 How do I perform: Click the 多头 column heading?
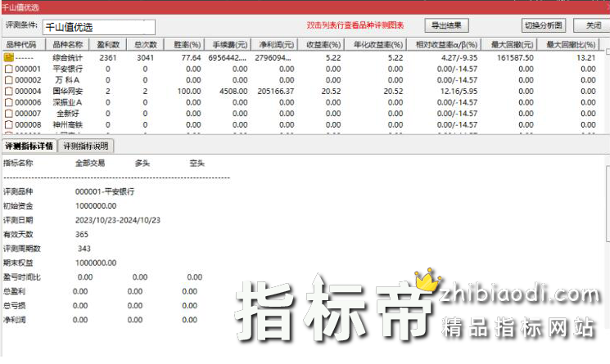click(142, 163)
